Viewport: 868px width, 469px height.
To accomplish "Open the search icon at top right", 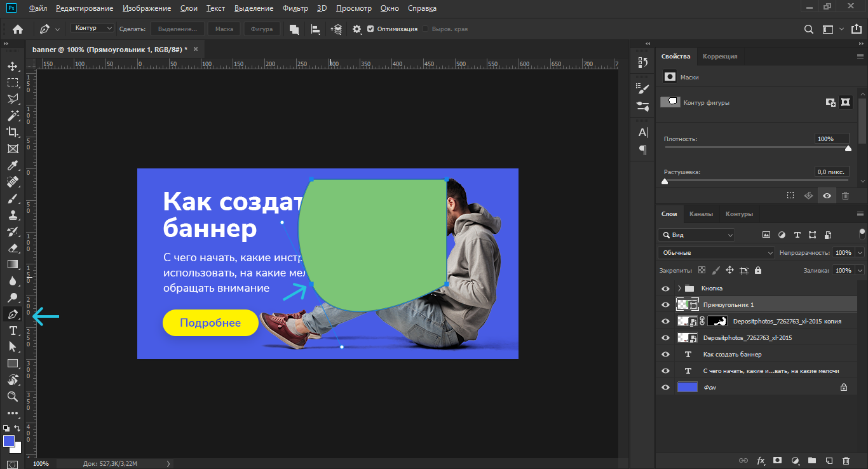I will (x=808, y=29).
